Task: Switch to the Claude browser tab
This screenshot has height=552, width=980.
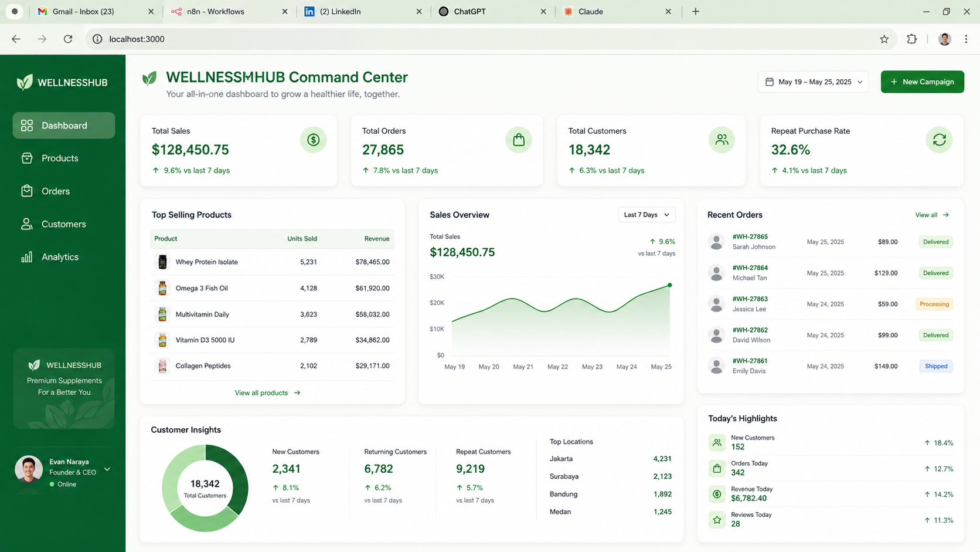Action: 617,12
